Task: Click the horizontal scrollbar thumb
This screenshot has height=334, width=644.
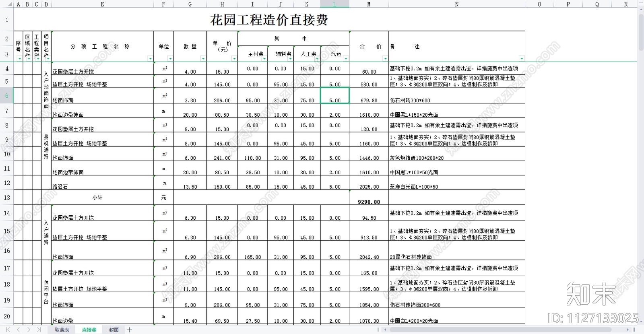Action: 501,330
